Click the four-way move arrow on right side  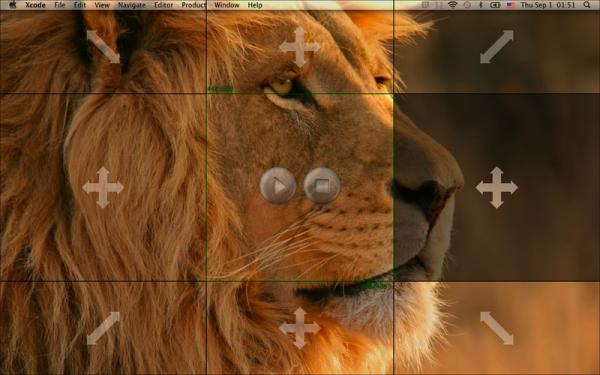click(x=497, y=188)
